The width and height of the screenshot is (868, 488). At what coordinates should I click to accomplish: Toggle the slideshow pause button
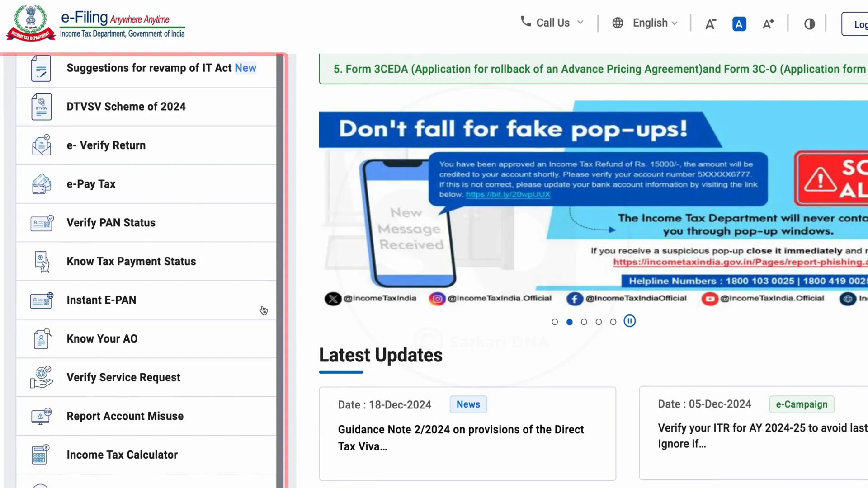(630, 320)
